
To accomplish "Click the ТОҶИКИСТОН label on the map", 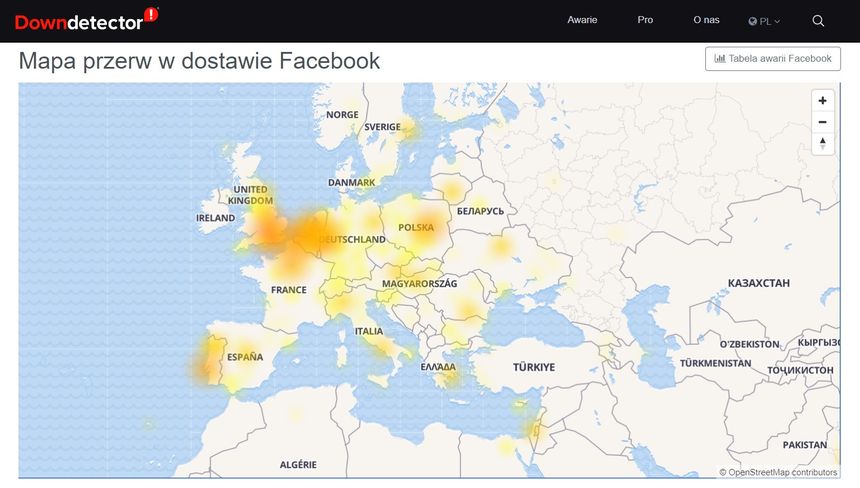I will coord(800,370).
